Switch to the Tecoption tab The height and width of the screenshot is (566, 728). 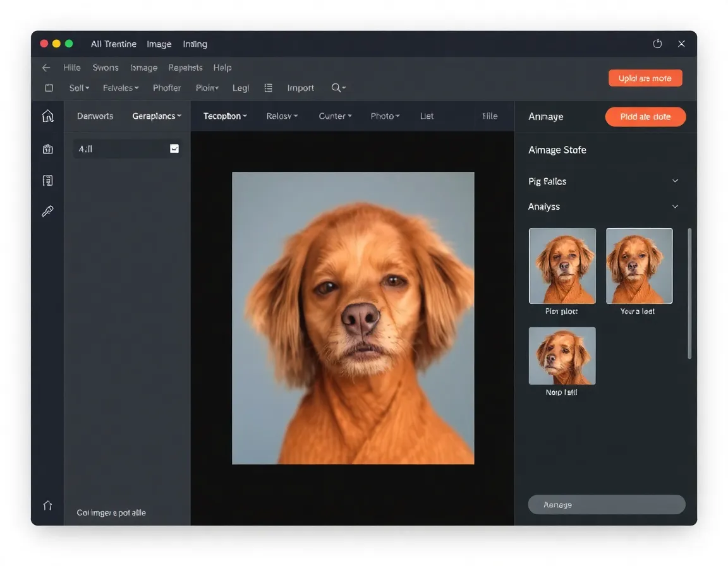224,116
